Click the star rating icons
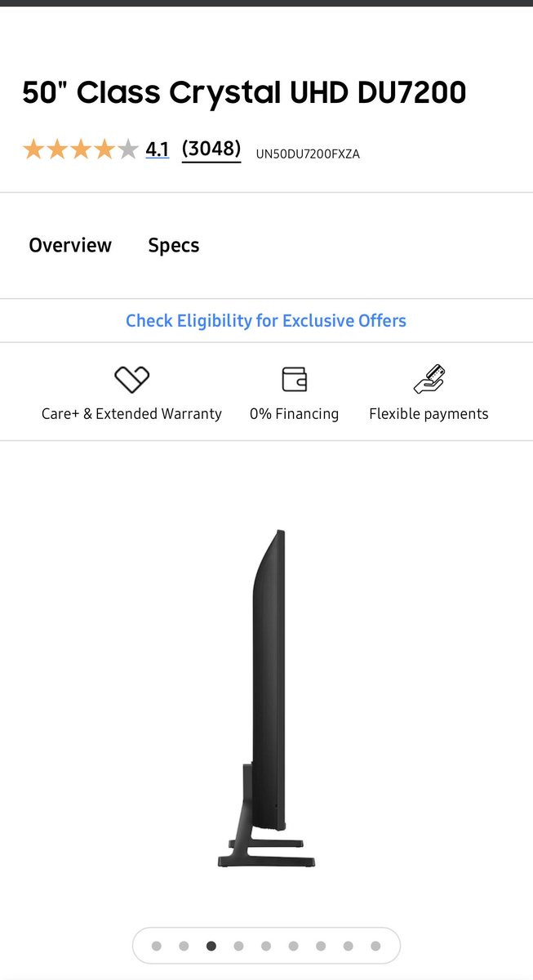Image resolution: width=533 pixels, height=980 pixels. 80,149
